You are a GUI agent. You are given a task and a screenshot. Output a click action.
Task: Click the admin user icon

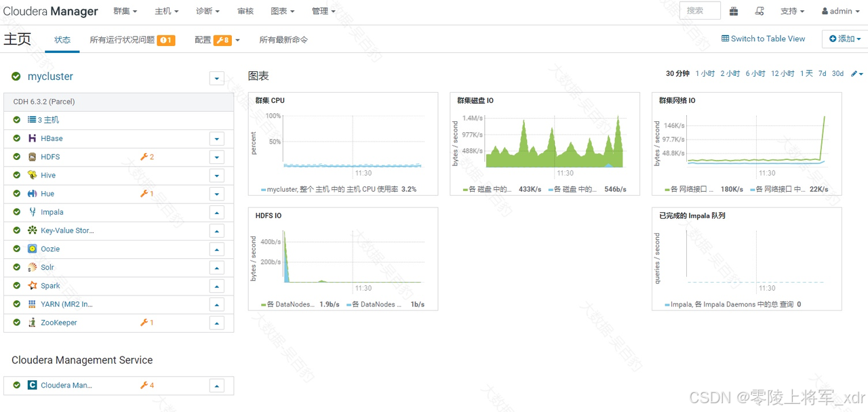pyautogui.click(x=825, y=11)
